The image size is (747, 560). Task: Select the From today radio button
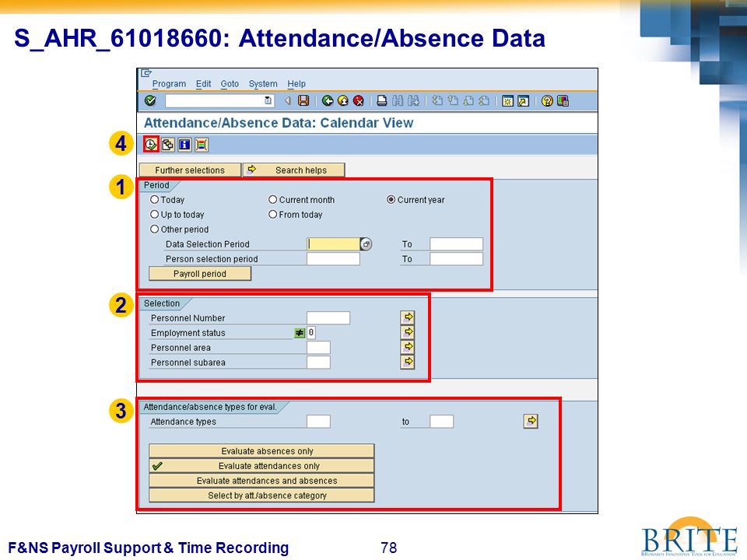tap(272, 215)
